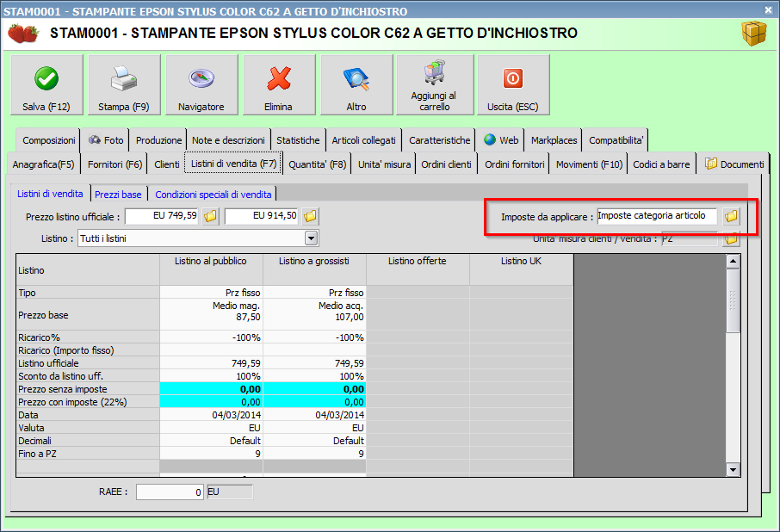The image size is (780, 532).
Task: Click the Listino UK column header
Action: [x=522, y=270]
